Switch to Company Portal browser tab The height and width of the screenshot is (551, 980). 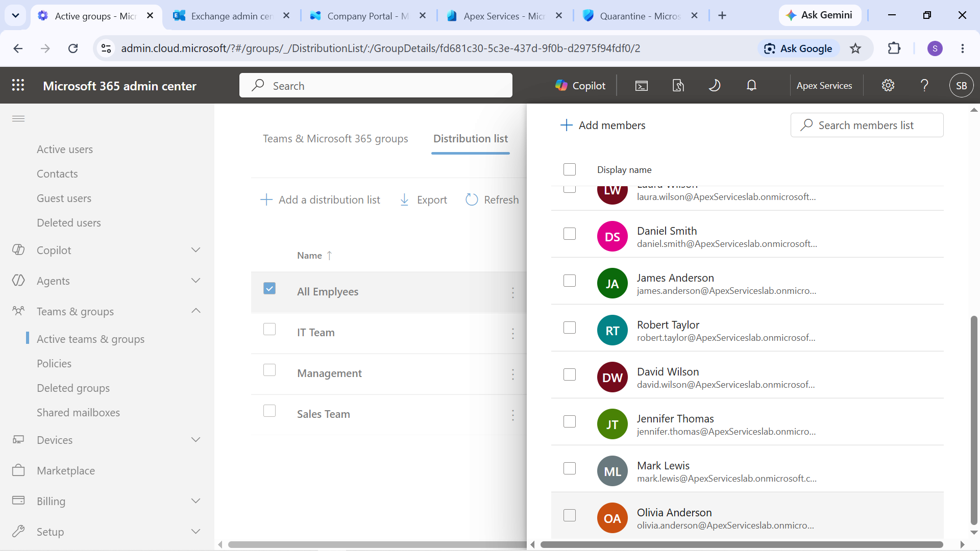[367, 16]
